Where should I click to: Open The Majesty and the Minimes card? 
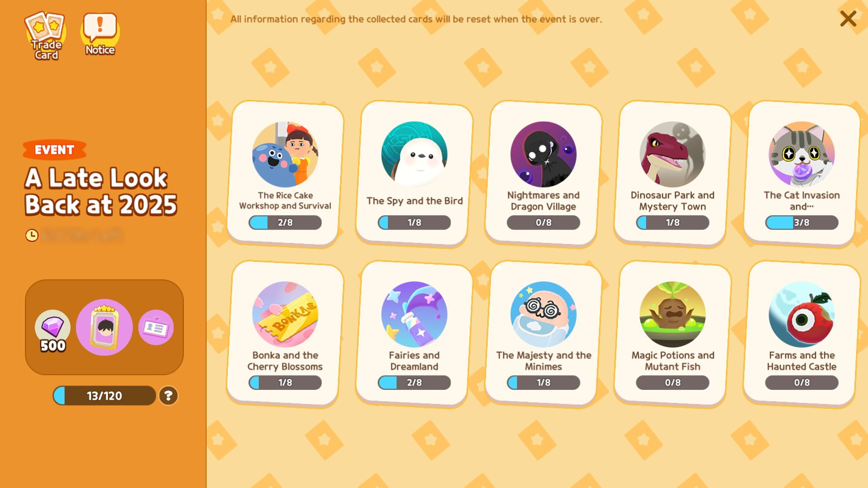pos(544,333)
